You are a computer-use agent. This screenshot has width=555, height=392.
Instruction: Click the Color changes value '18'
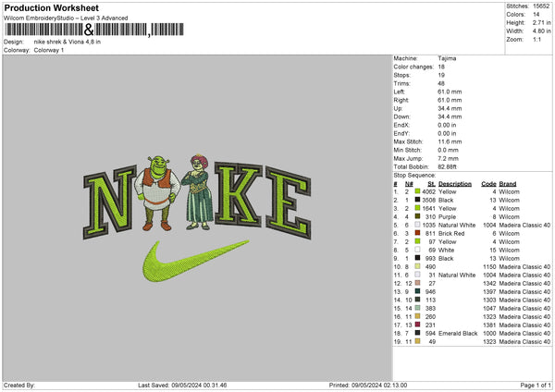click(441, 67)
